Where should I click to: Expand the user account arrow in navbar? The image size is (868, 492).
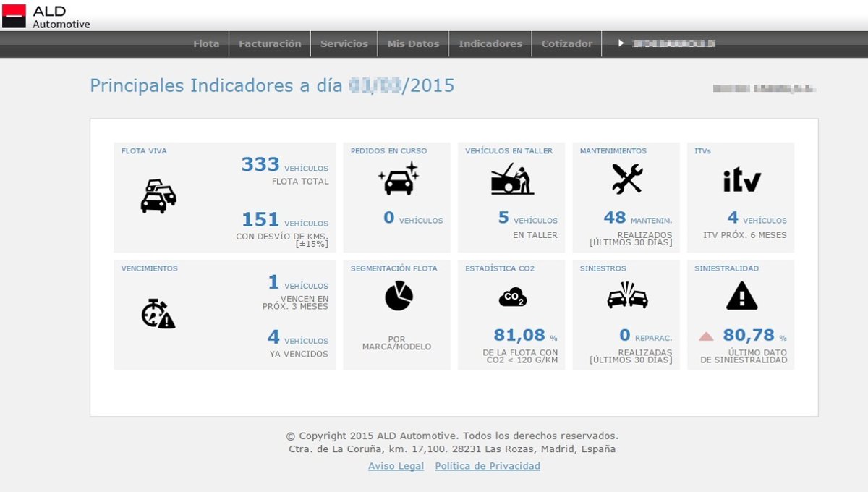click(621, 43)
